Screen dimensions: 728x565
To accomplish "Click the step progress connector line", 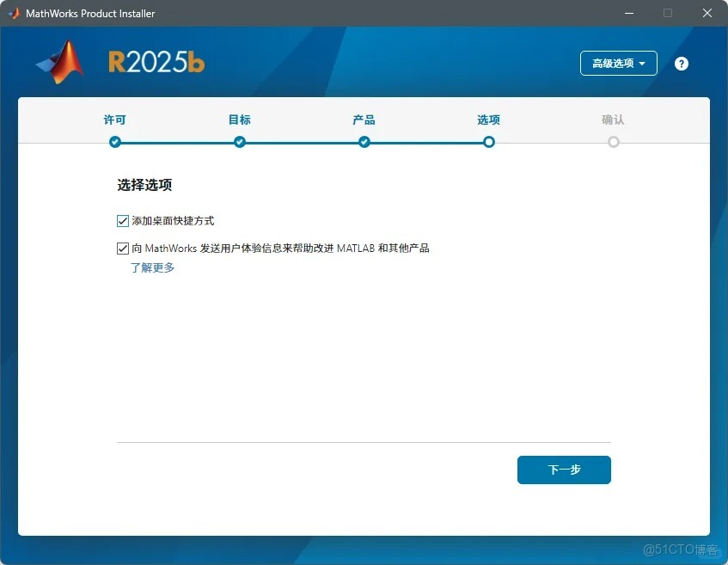I will (x=301, y=142).
